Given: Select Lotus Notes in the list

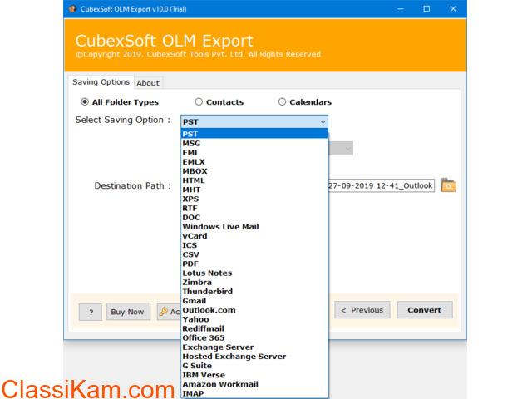Looking at the screenshot, I should (254, 273).
